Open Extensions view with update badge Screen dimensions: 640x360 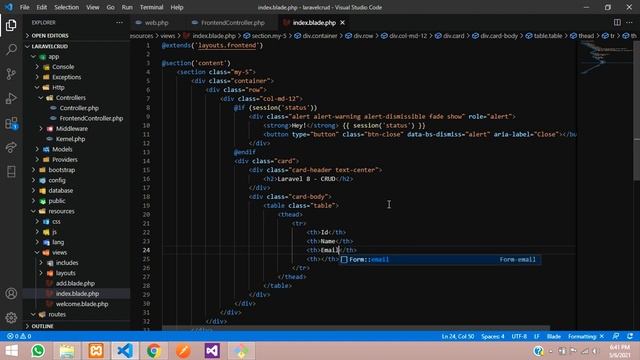11,123
